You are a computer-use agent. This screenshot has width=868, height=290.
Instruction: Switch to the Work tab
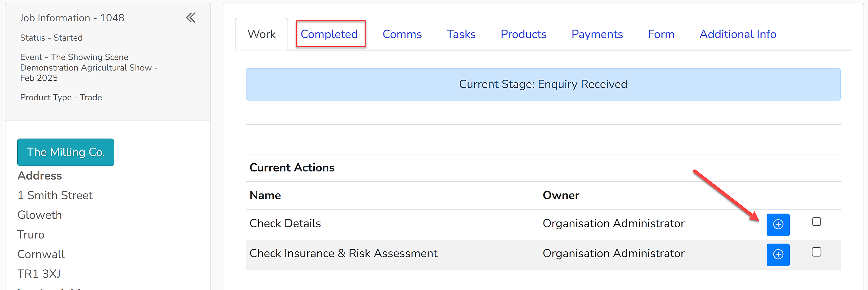click(261, 34)
